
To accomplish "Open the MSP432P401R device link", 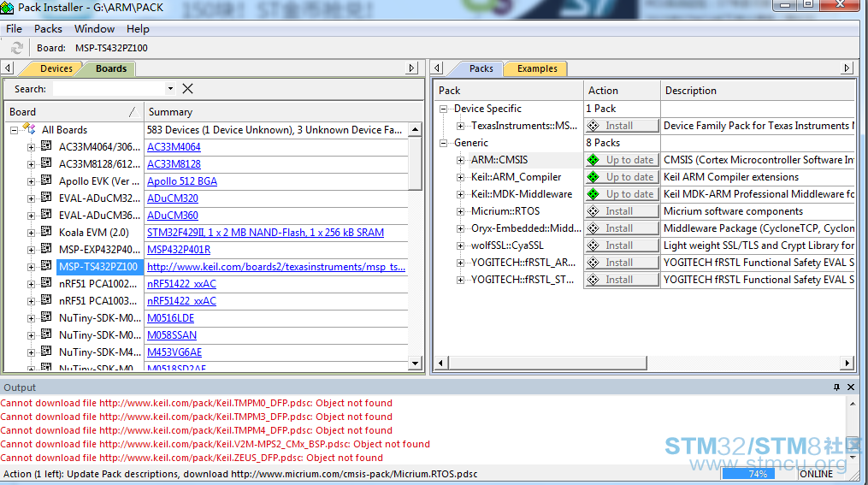I will click(179, 250).
